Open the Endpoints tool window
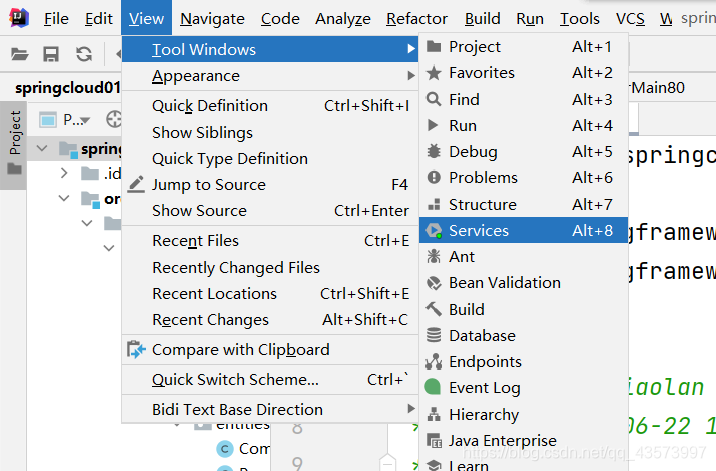 pos(485,362)
